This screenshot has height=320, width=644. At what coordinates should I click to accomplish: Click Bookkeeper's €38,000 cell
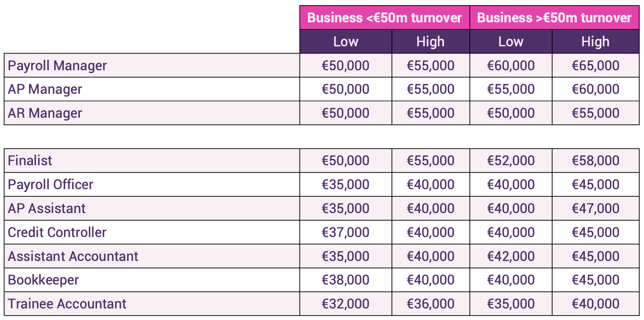coord(346,280)
